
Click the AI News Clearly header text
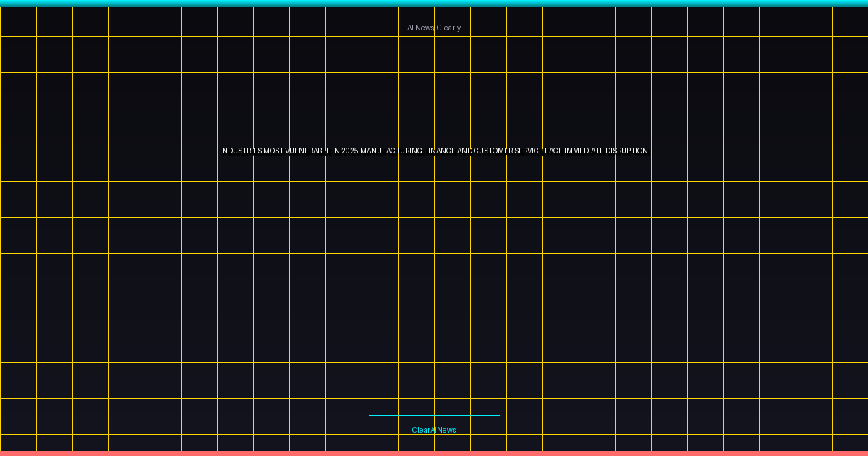coord(433,28)
